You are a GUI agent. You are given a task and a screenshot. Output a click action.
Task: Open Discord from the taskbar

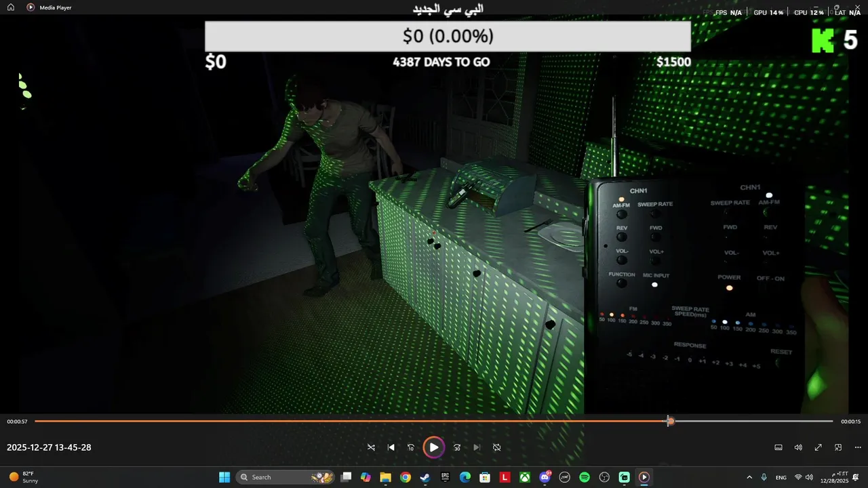click(x=545, y=477)
